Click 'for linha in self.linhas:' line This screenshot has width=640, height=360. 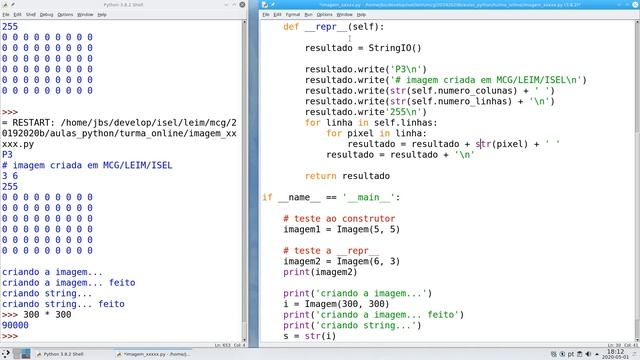[371, 122]
